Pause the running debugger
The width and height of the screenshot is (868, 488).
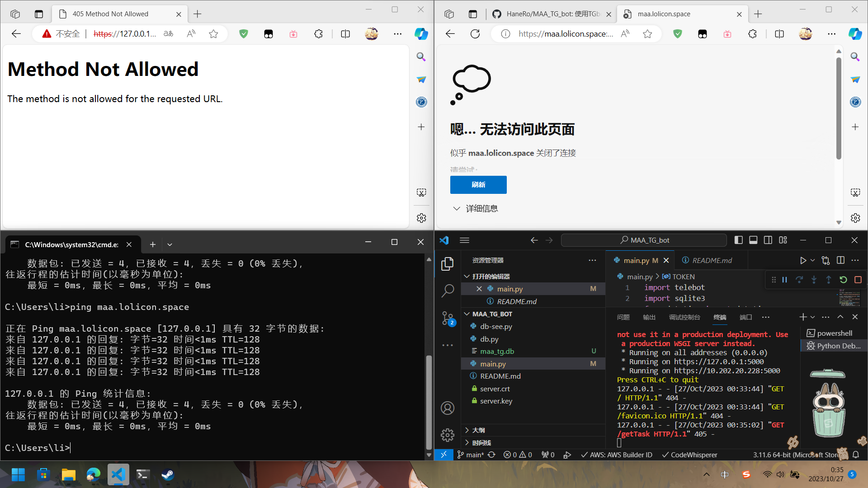click(x=785, y=280)
